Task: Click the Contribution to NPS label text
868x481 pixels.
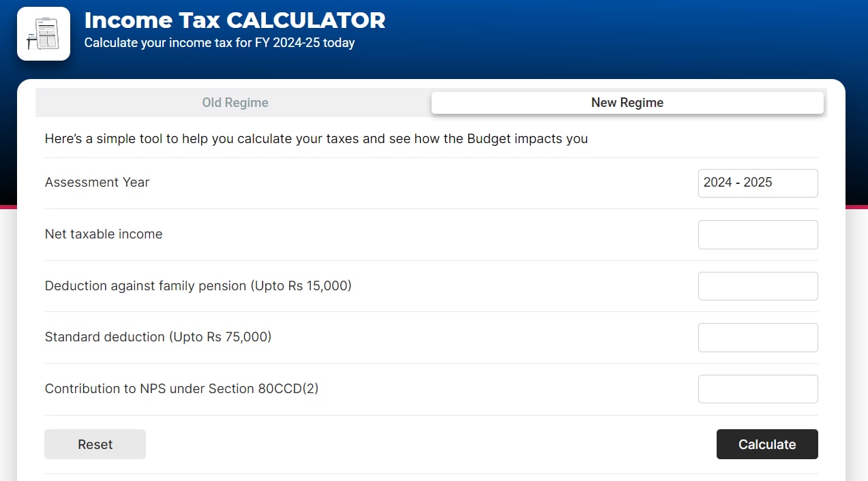Action: pos(181,389)
